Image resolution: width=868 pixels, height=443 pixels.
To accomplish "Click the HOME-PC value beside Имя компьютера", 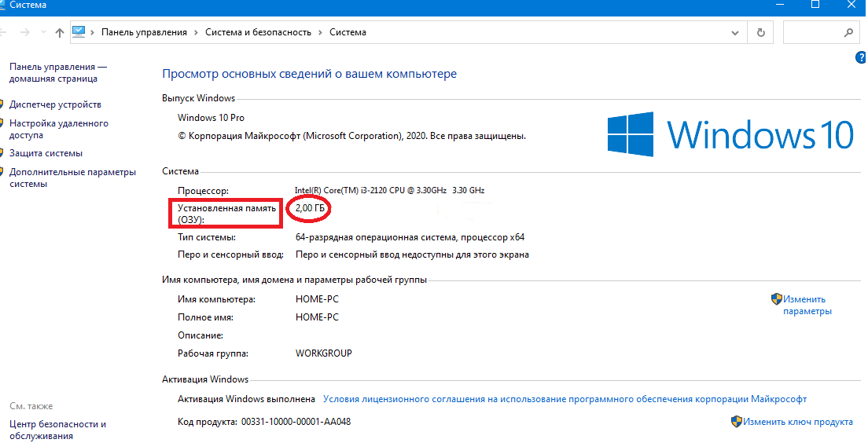I will [x=317, y=299].
